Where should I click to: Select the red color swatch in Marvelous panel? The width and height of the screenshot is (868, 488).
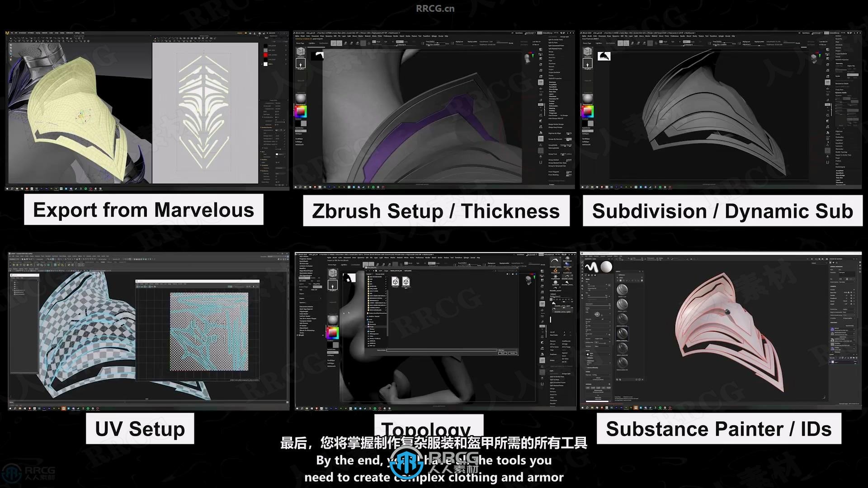(265, 55)
